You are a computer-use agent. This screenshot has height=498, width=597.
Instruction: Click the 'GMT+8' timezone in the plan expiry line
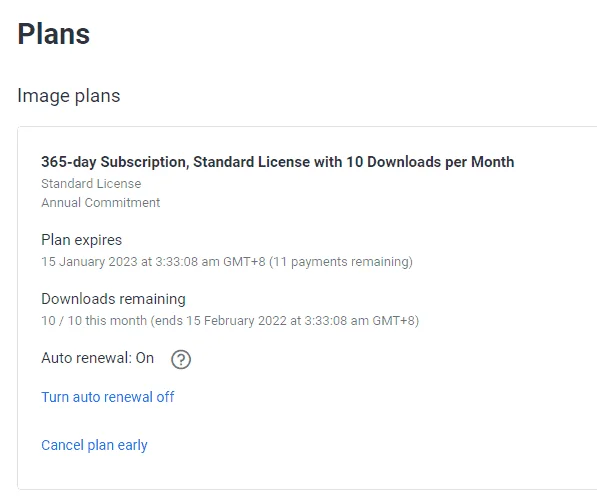click(x=244, y=262)
